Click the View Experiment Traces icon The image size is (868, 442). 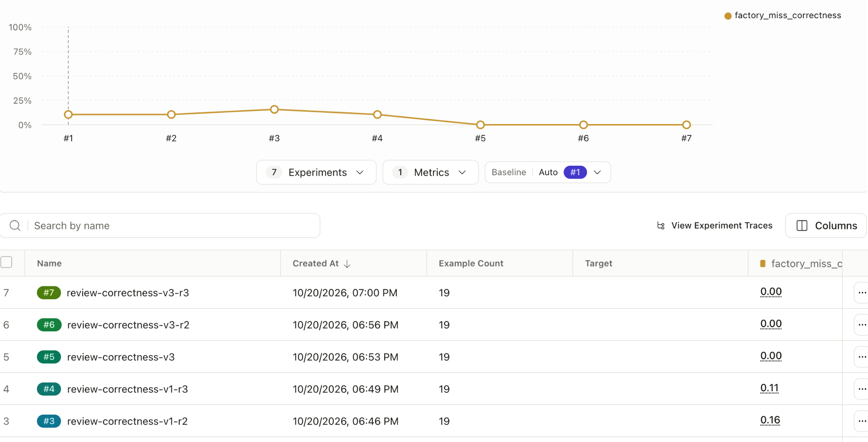(661, 226)
